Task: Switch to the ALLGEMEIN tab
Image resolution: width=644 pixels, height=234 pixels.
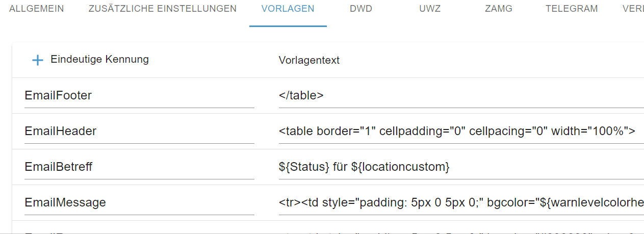Action: click(37, 9)
